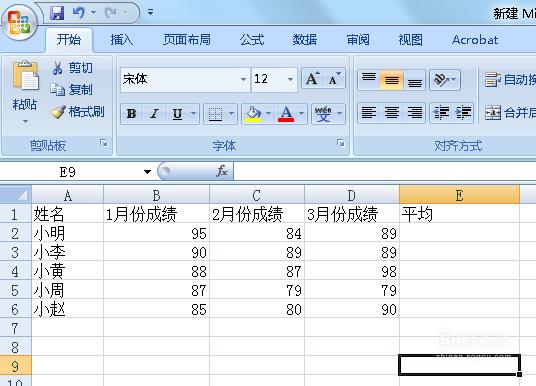Viewport: 536px width, 386px height.
Task: Open the borders dropdown arrow
Action: click(231, 114)
